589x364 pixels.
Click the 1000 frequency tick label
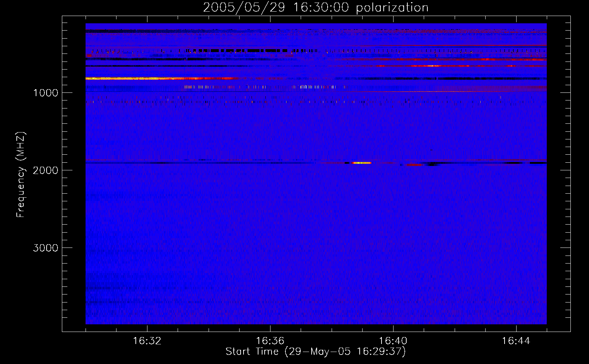46,93
